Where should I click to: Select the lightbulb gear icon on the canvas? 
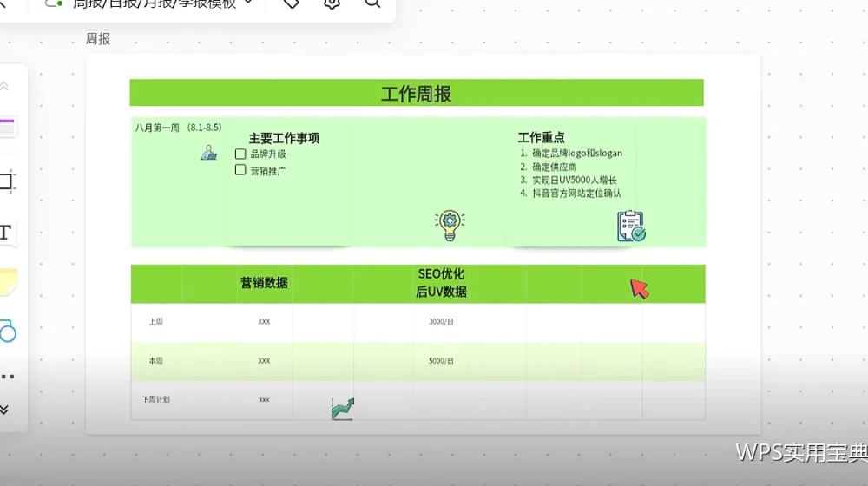tap(450, 226)
